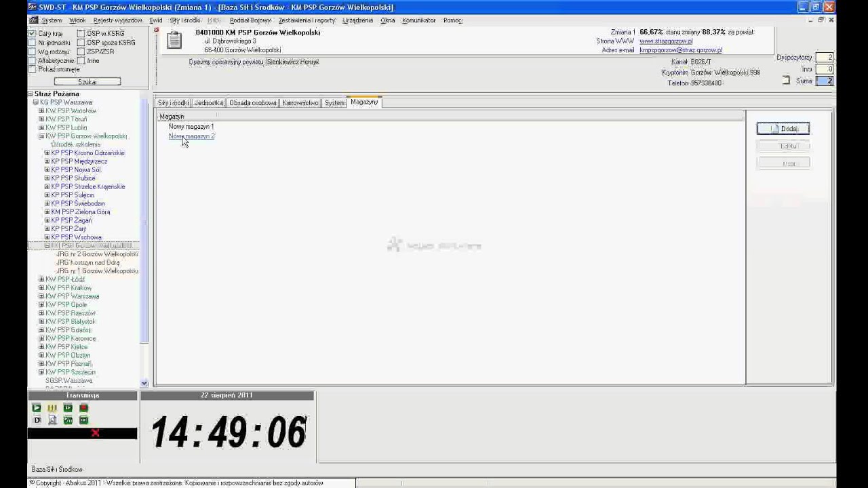Click the application icon in menu bar
The image size is (868, 488).
tap(33, 20)
